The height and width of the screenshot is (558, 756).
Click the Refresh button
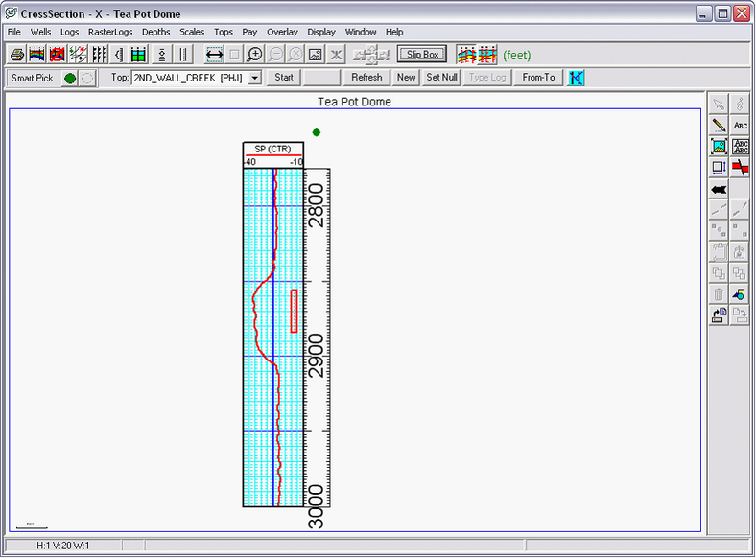click(x=366, y=78)
